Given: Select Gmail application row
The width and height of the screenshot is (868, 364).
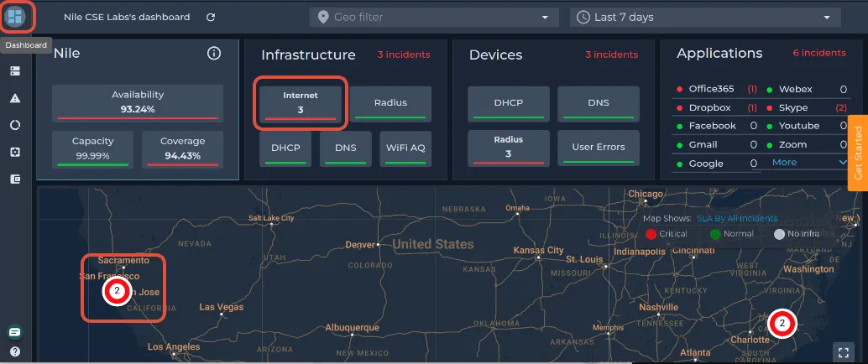Looking at the screenshot, I should coord(716,144).
